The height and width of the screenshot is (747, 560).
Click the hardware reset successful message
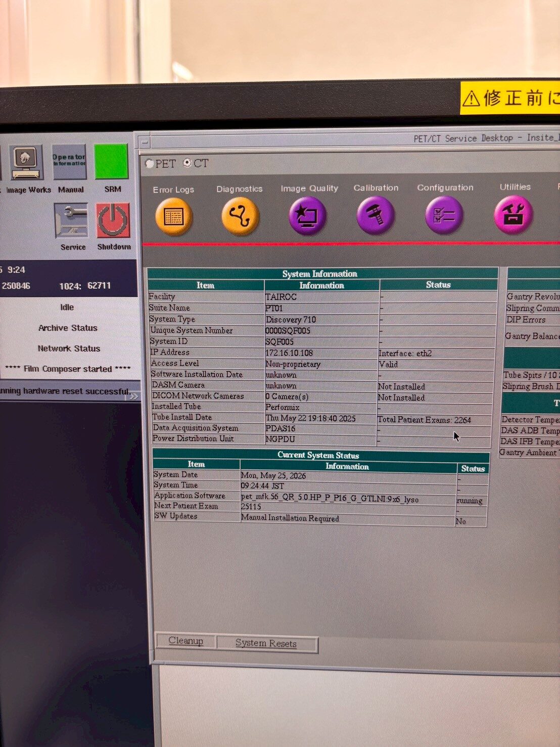click(65, 391)
